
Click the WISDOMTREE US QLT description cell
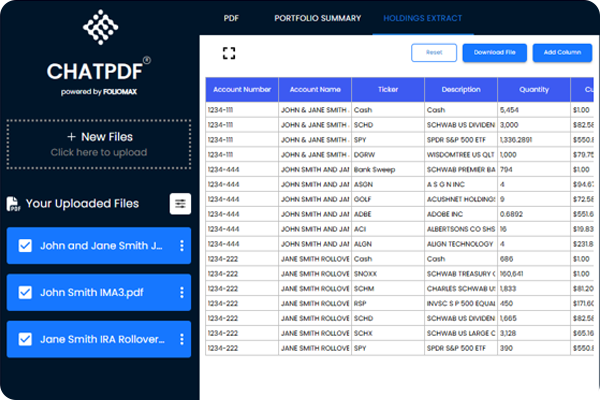click(x=461, y=155)
